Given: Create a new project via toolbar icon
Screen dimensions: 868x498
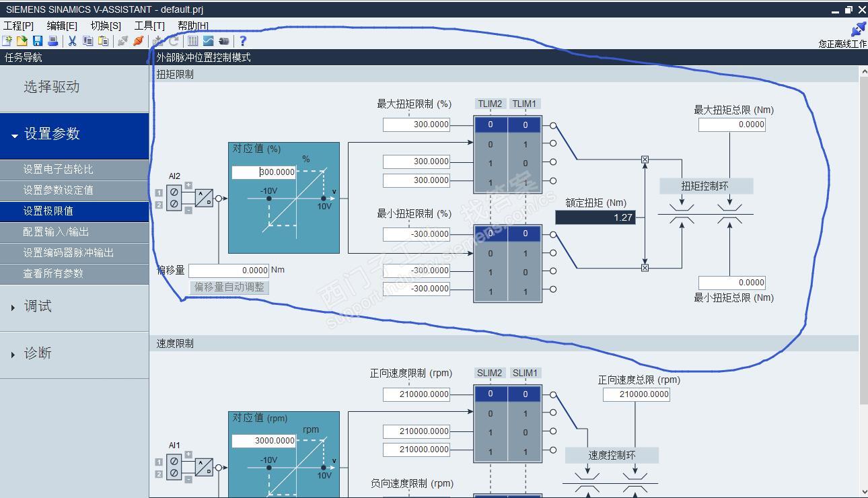Looking at the screenshot, I should (x=7, y=41).
